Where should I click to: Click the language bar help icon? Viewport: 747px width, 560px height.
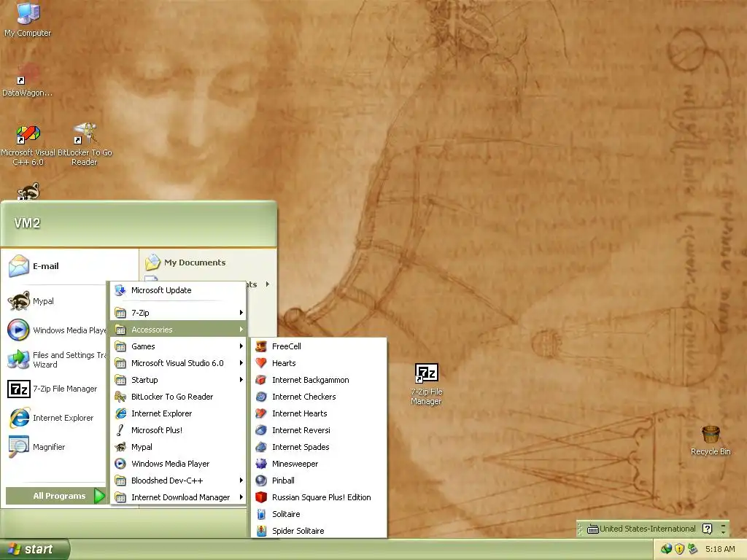[x=708, y=529]
